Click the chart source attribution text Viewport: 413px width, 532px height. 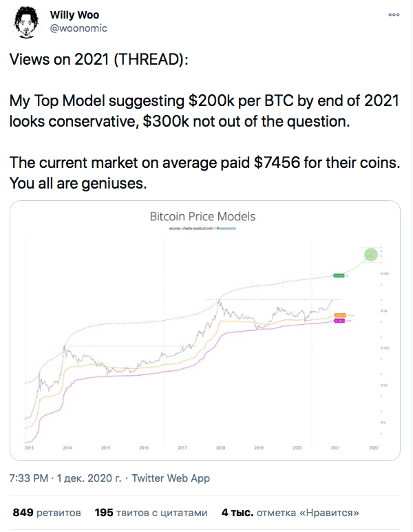(202, 227)
